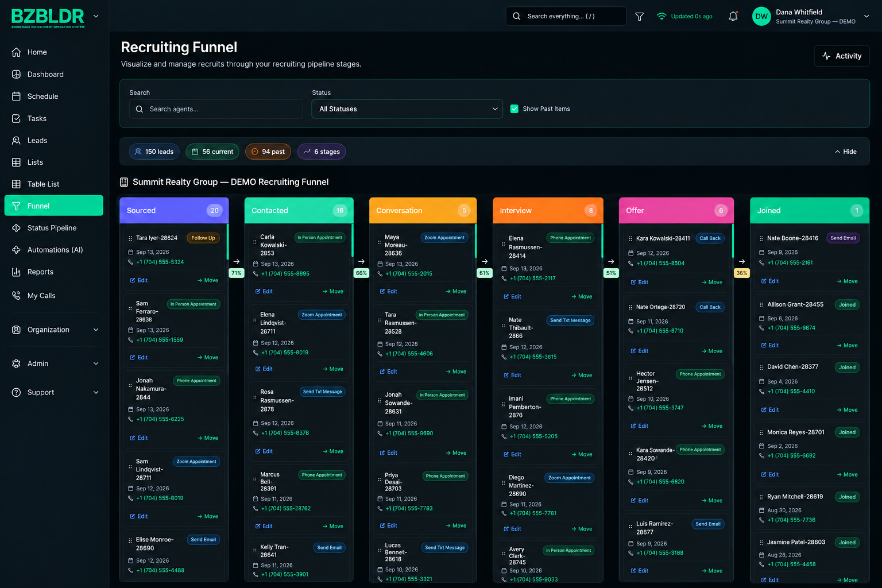Click the Interview column header
Image resolution: width=882 pixels, height=588 pixels.
click(548, 210)
